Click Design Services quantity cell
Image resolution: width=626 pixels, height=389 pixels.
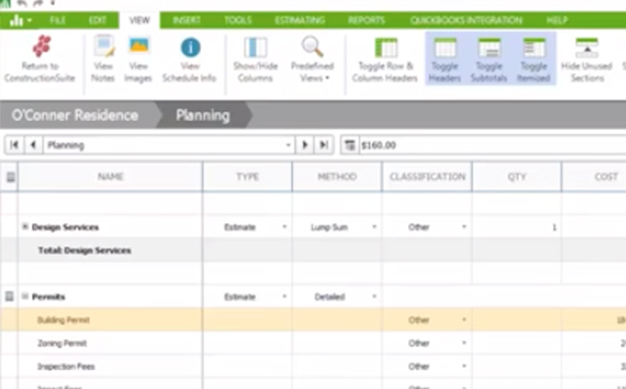pyautogui.click(x=517, y=227)
